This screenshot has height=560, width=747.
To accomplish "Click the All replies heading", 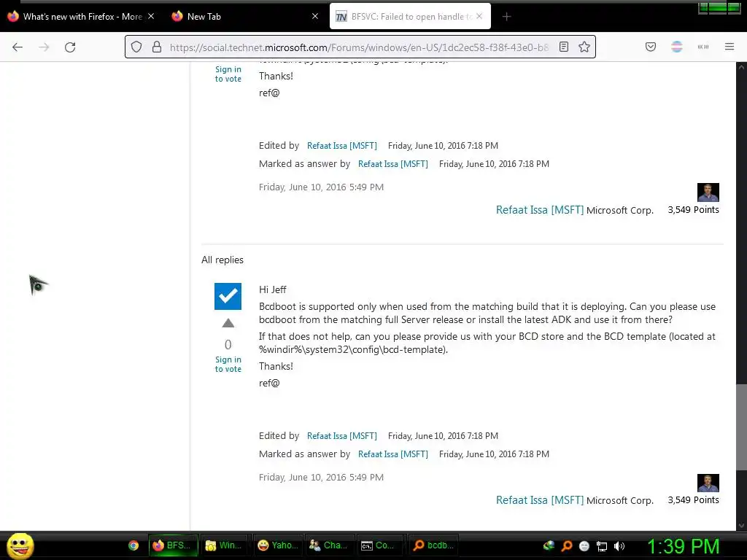I will tap(222, 260).
